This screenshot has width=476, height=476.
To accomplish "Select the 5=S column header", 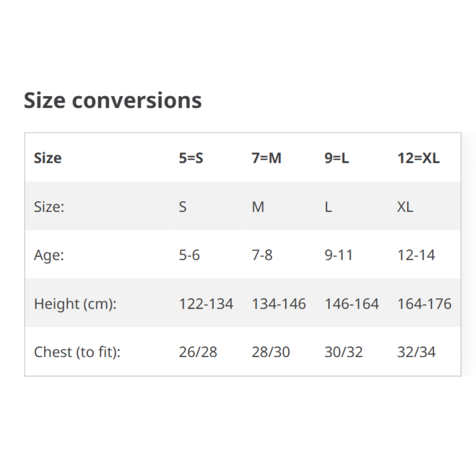I will (191, 158).
